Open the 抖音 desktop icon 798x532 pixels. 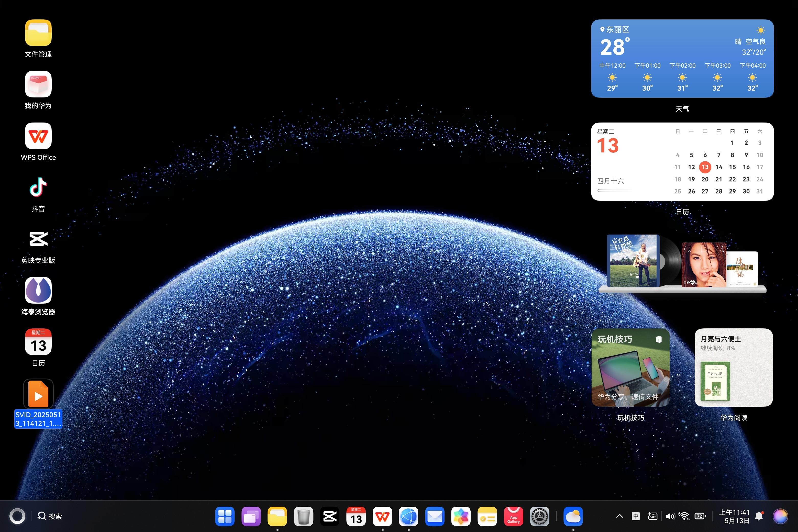[x=38, y=187]
